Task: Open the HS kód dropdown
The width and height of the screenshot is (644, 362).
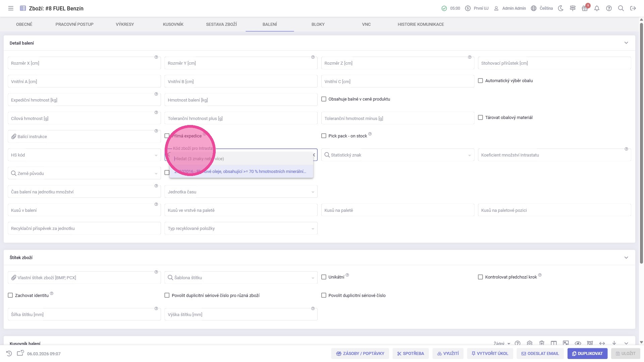Action: click(84, 155)
